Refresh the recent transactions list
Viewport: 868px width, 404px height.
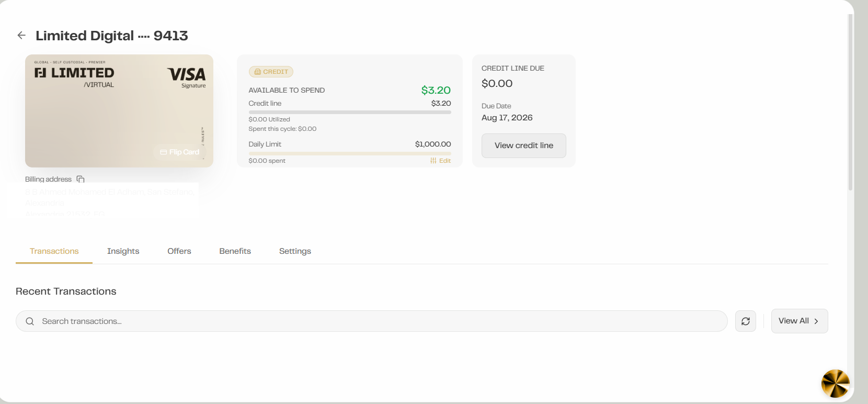746,321
